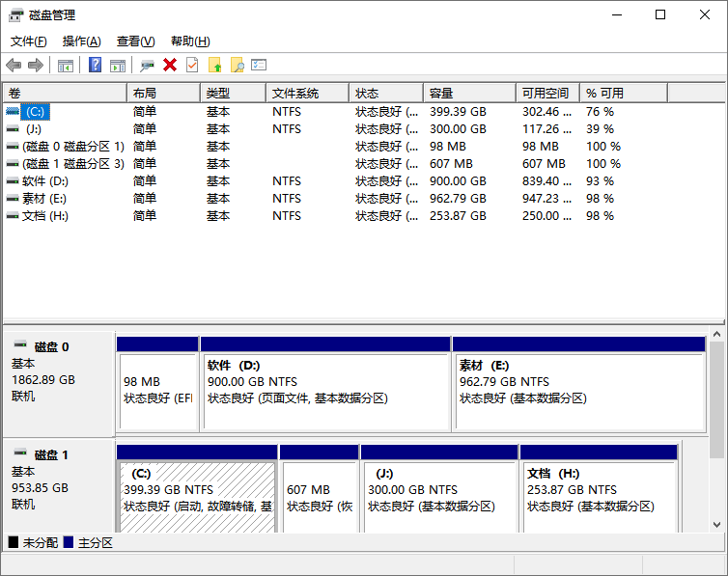Maximize the 磁盘管理 window

click(660, 14)
